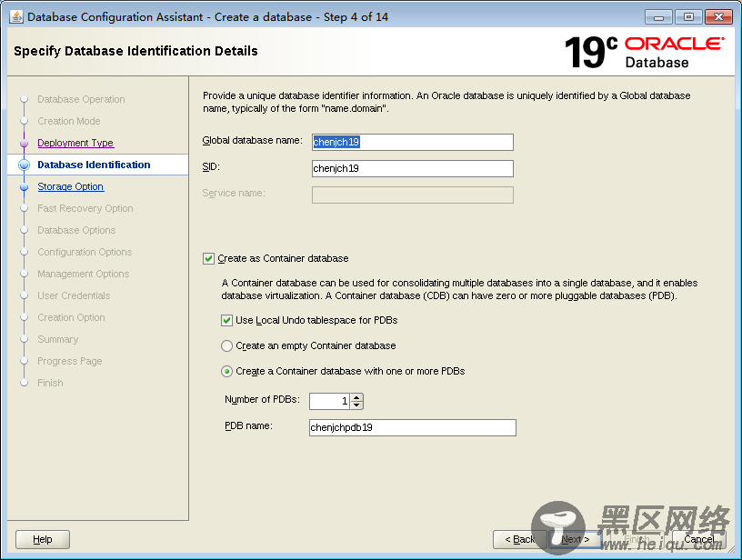This screenshot has height=560, width=742.
Task: Click the Help button
Action: point(43,540)
